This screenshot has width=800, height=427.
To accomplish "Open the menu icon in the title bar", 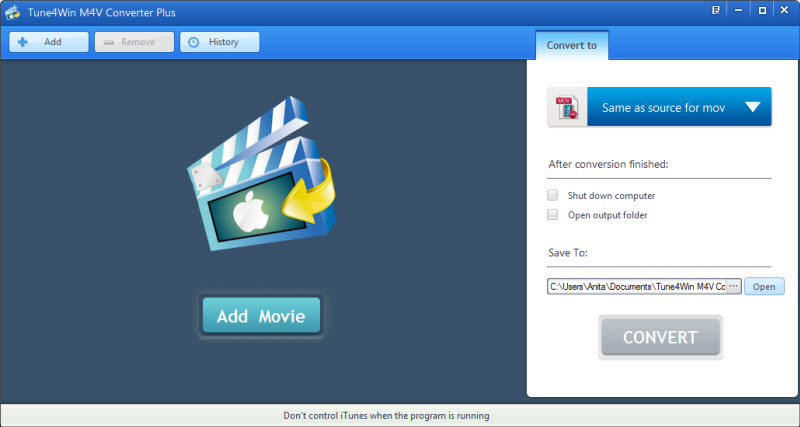I will click(x=716, y=10).
